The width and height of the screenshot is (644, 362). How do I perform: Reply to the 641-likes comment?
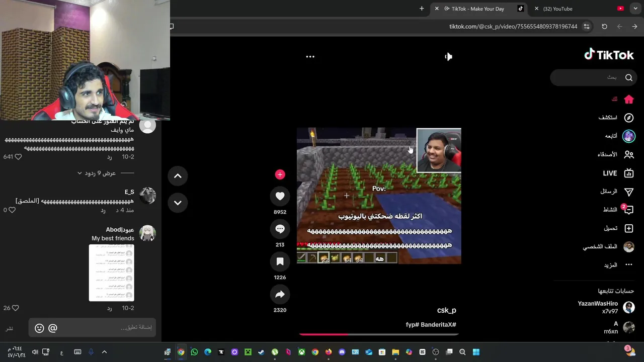tap(109, 157)
